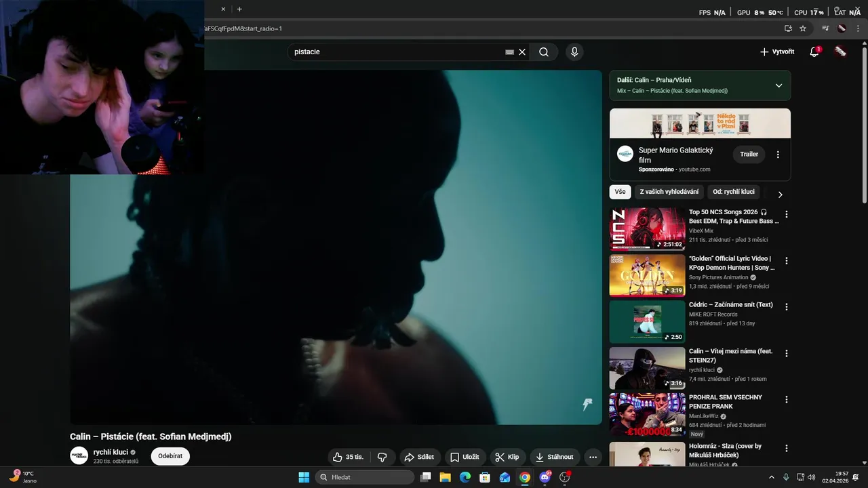
Task: Select Z vašich vyhledávání filter chip
Action: click(x=669, y=192)
